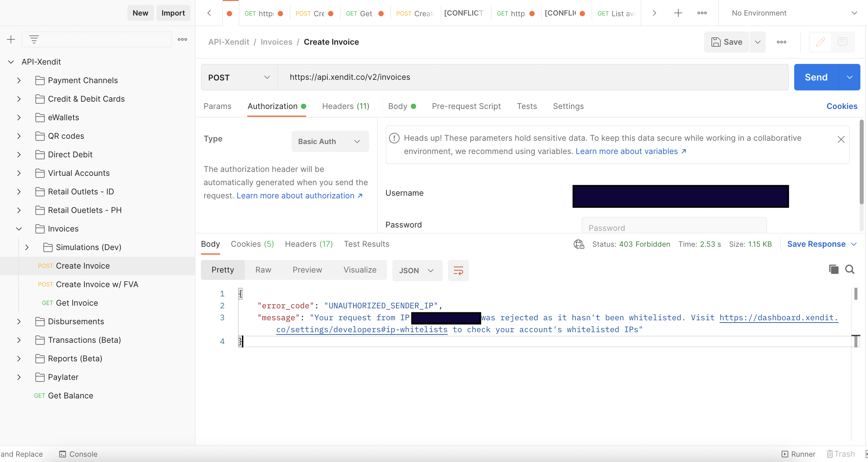
Task: Click the New button
Action: (140, 13)
